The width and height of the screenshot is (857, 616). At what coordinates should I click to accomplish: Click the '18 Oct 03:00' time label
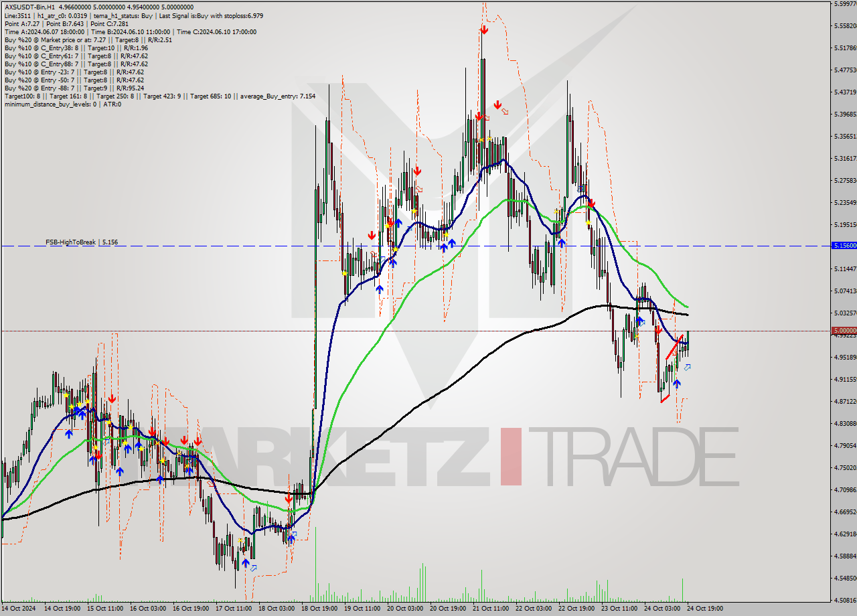(277, 609)
